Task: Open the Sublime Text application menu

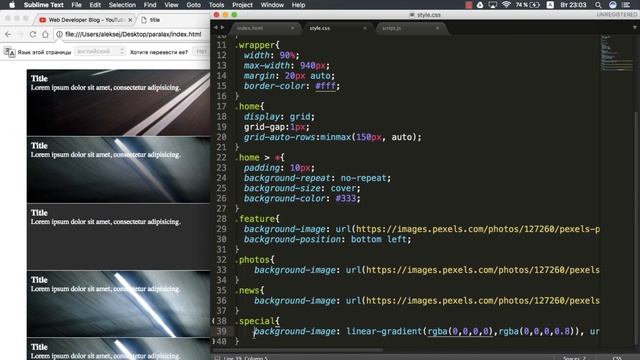Action: click(x=44, y=5)
